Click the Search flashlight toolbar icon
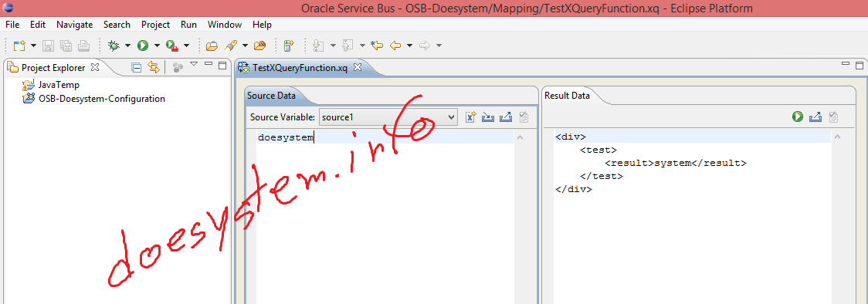The image size is (868, 304). coord(232,46)
